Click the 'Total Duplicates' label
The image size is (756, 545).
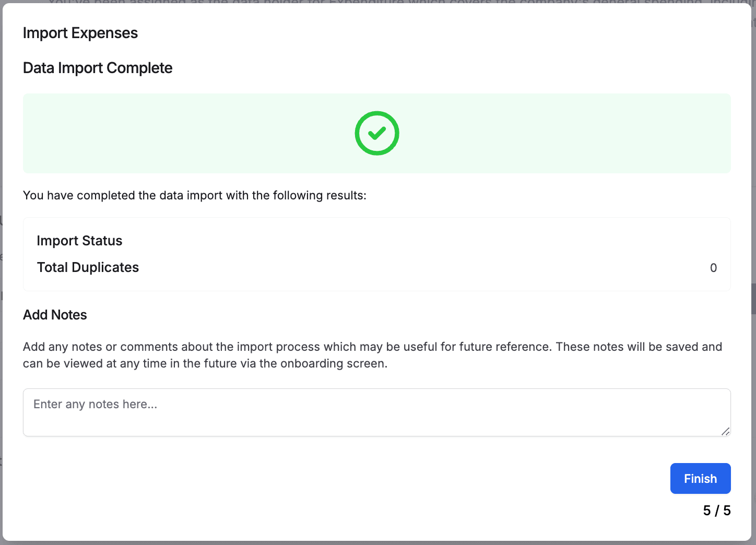point(88,267)
